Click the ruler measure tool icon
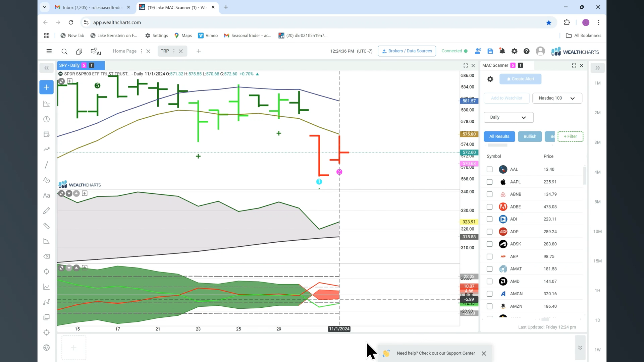644x362 pixels. click(47, 226)
